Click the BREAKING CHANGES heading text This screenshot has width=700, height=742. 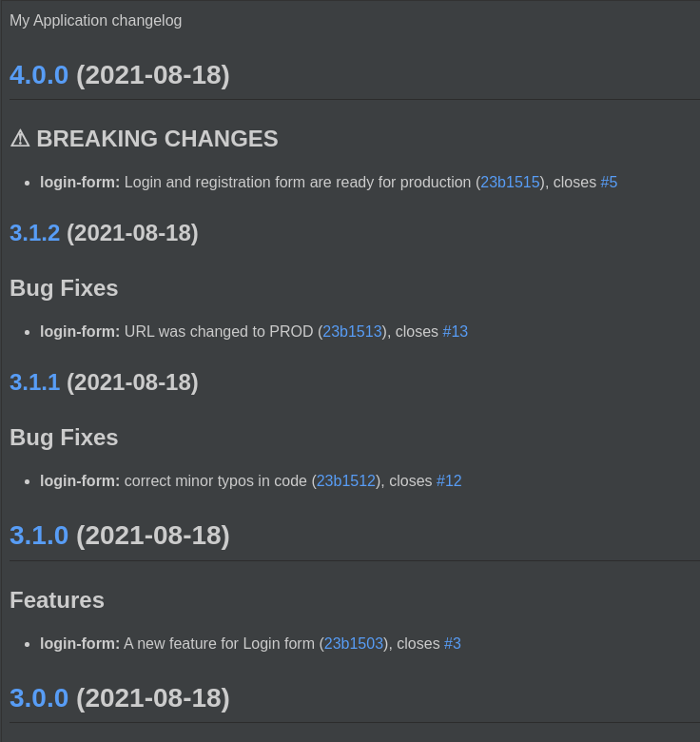(157, 139)
